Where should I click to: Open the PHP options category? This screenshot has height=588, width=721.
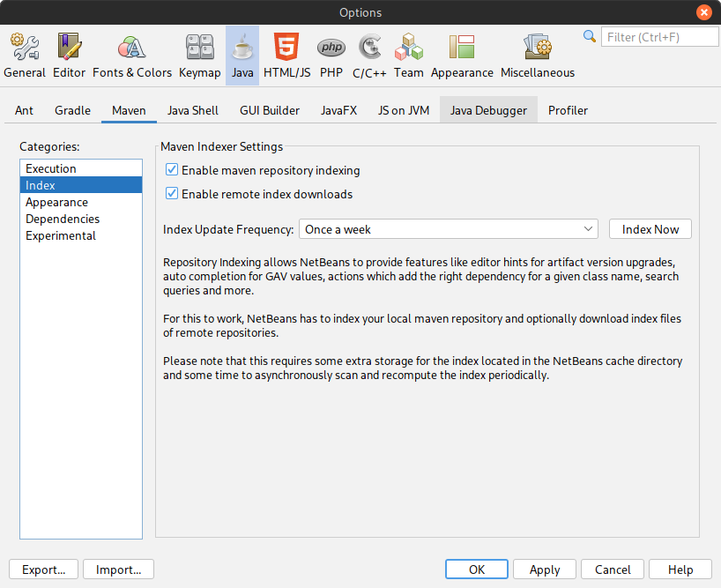click(x=331, y=56)
